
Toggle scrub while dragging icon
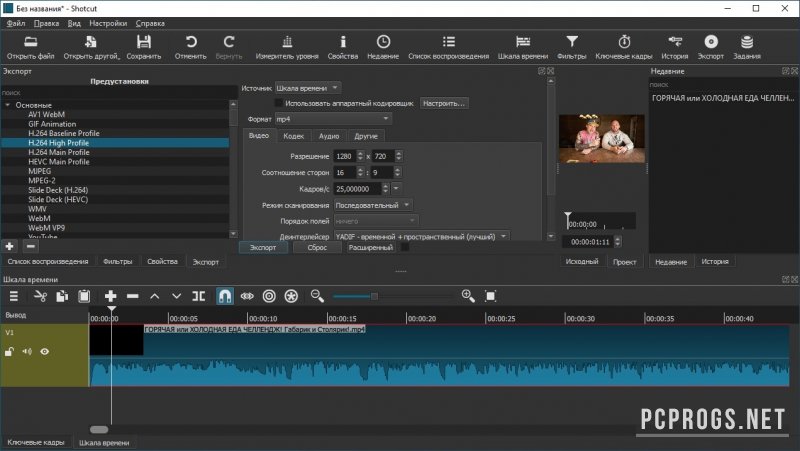247,296
